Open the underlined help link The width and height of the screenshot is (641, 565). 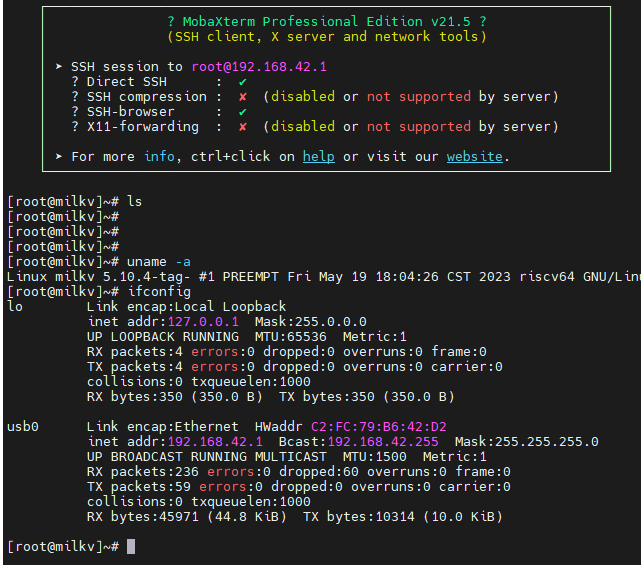tap(318, 157)
